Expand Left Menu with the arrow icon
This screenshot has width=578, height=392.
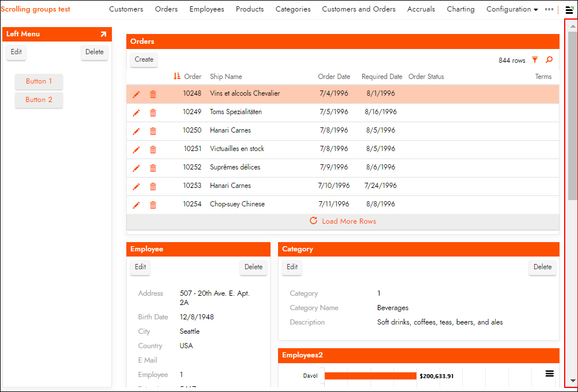point(104,34)
